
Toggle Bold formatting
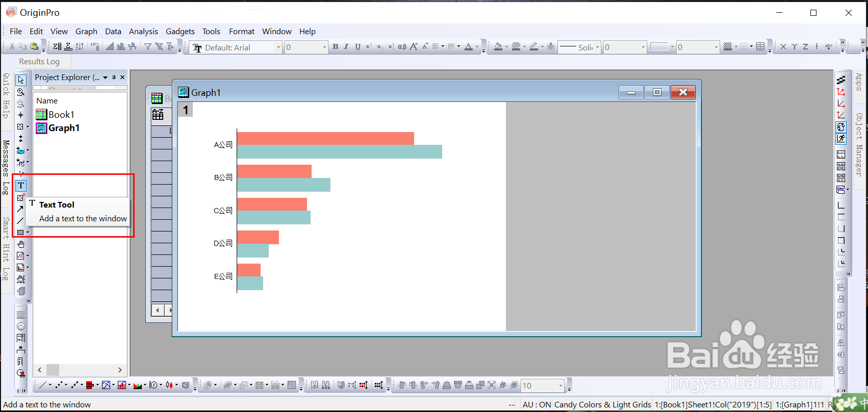pos(335,47)
